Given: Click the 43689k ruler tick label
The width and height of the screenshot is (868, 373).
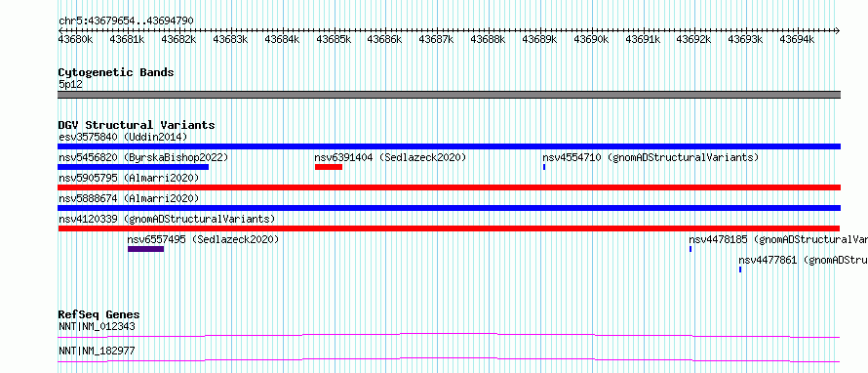Looking at the screenshot, I should [539, 39].
